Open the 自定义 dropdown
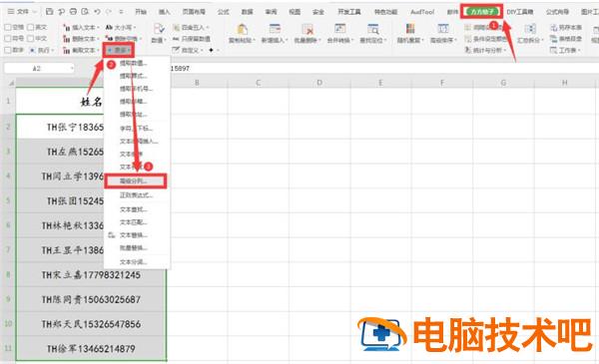This screenshot has width=599, height=364. 188,50
